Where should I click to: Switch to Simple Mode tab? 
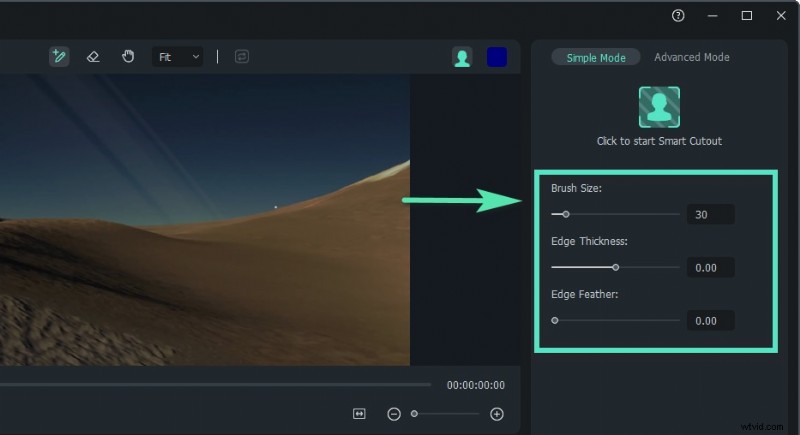click(596, 57)
